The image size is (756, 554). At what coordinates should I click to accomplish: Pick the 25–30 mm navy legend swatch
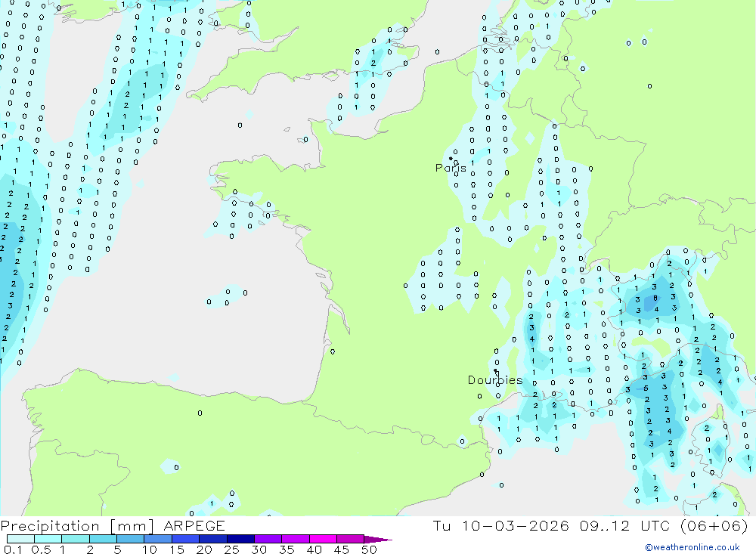(240, 539)
